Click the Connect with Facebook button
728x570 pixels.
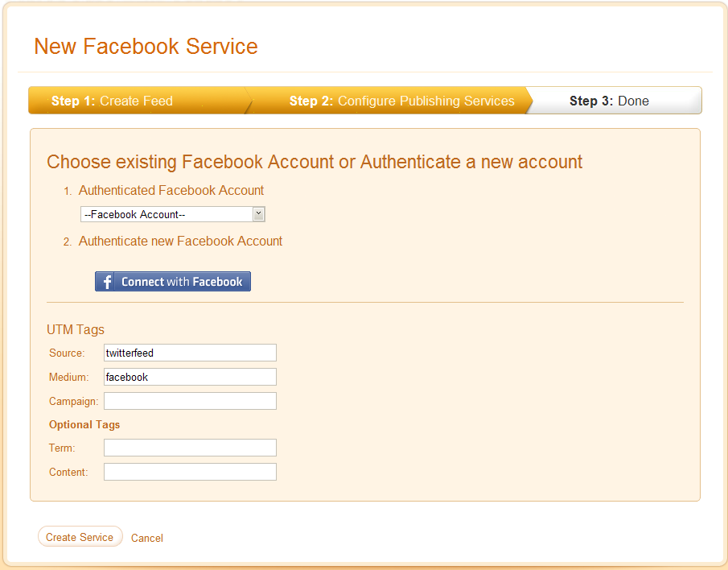pos(173,282)
